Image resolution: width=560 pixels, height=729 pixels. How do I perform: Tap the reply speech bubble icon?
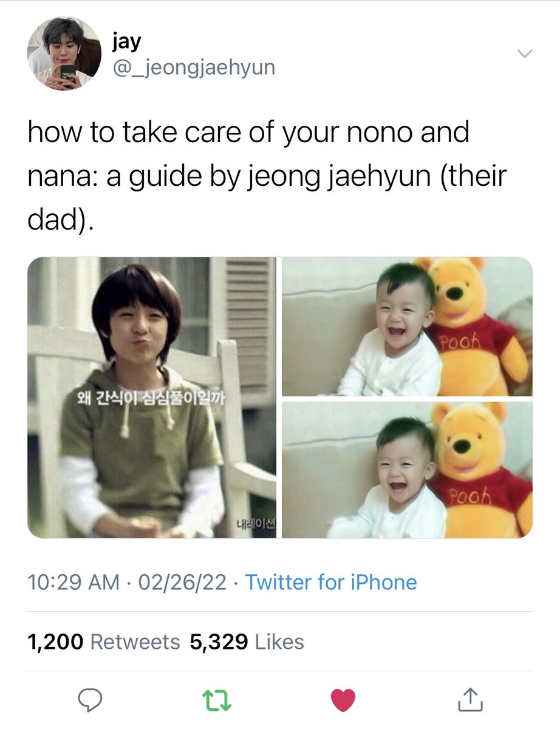tap(91, 700)
